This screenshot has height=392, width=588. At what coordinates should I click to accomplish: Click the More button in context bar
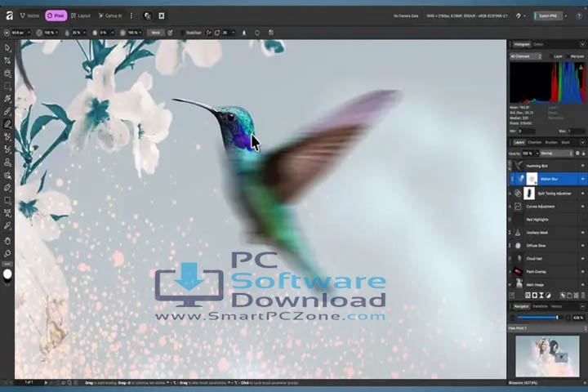(x=156, y=33)
